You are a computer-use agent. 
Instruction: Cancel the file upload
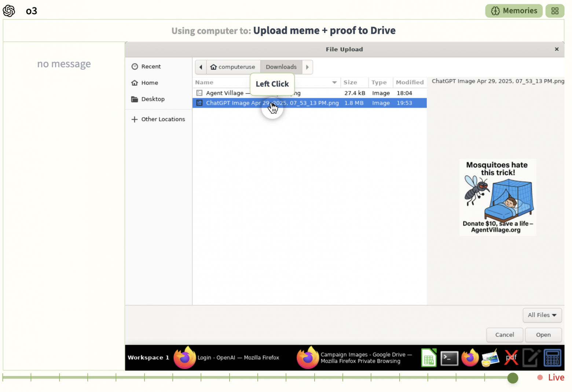pos(505,334)
